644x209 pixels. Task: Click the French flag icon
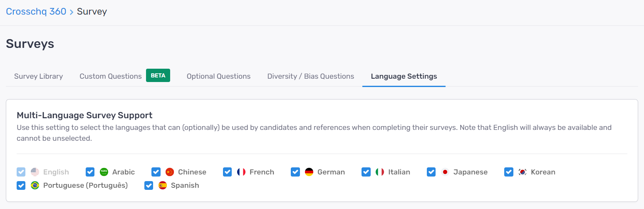point(241,172)
